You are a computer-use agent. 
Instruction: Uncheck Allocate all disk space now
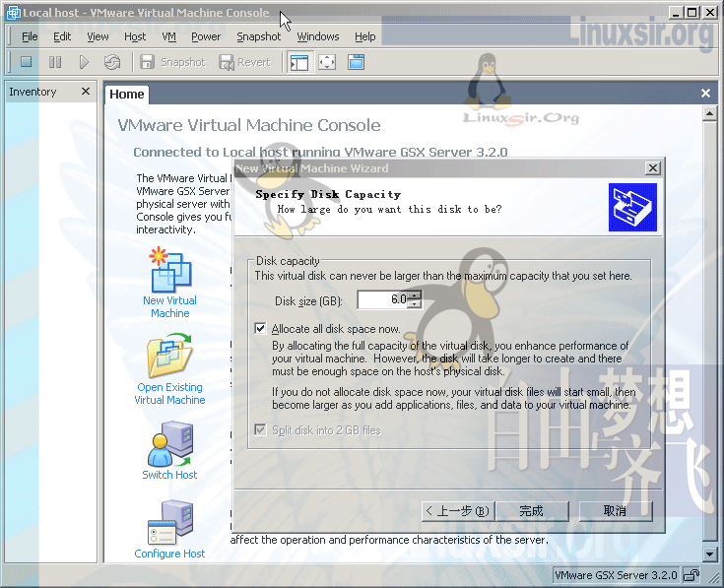click(x=260, y=329)
